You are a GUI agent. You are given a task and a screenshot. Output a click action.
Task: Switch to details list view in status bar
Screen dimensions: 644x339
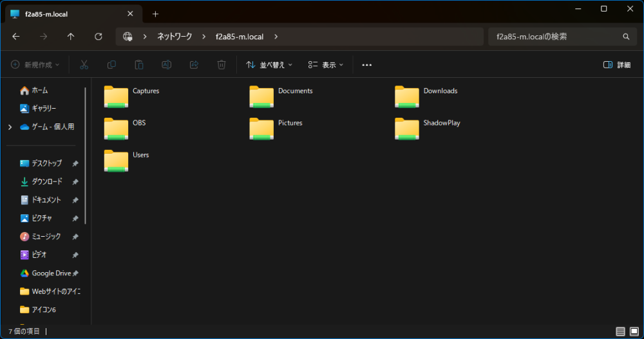[620, 331]
